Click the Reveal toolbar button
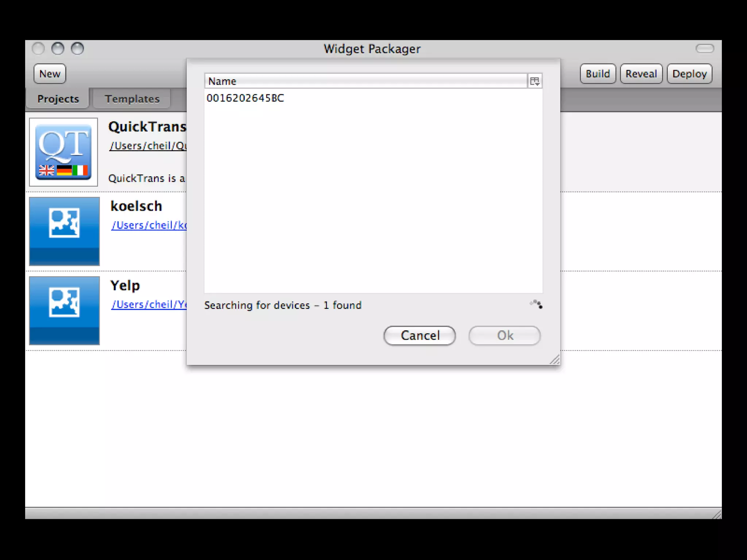The height and width of the screenshot is (560, 747). 641,74
